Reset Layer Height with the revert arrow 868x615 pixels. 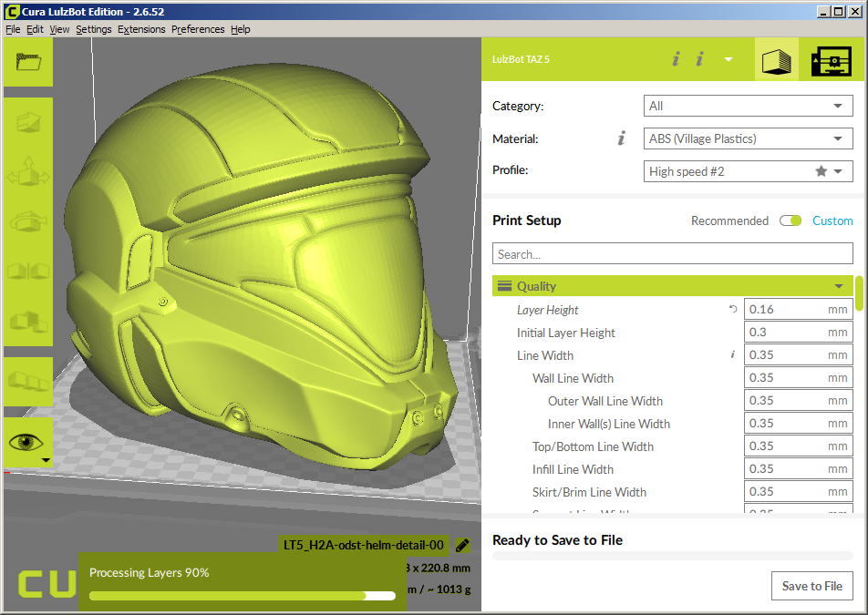coord(733,309)
